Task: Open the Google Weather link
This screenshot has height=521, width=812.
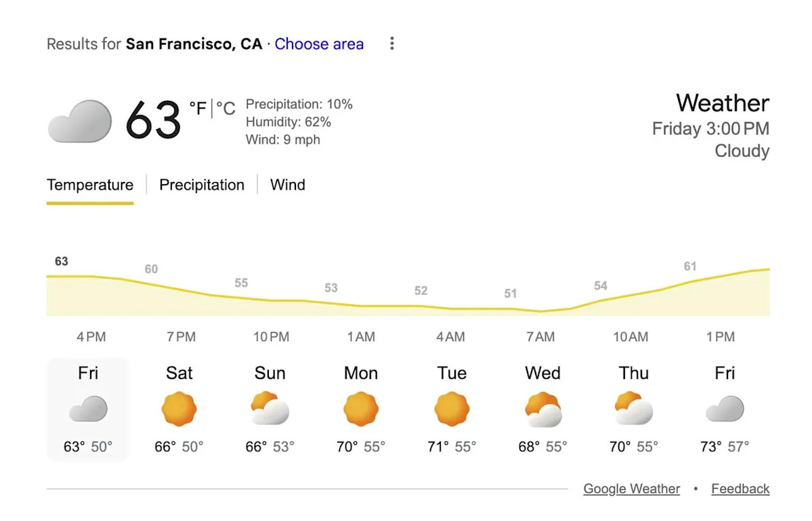Action: coord(631,489)
